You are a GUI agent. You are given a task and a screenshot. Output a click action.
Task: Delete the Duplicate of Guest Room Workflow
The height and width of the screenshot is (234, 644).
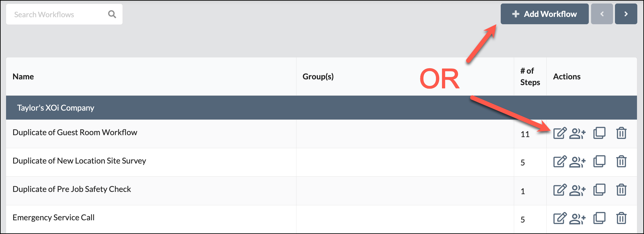(621, 133)
